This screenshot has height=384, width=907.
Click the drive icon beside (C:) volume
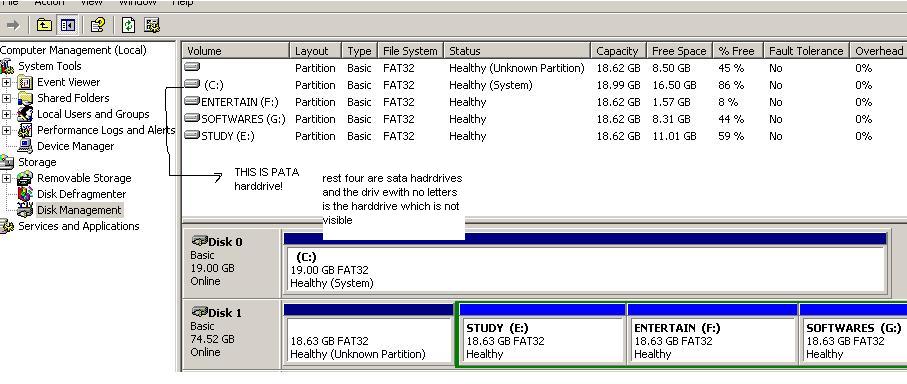[x=192, y=84]
